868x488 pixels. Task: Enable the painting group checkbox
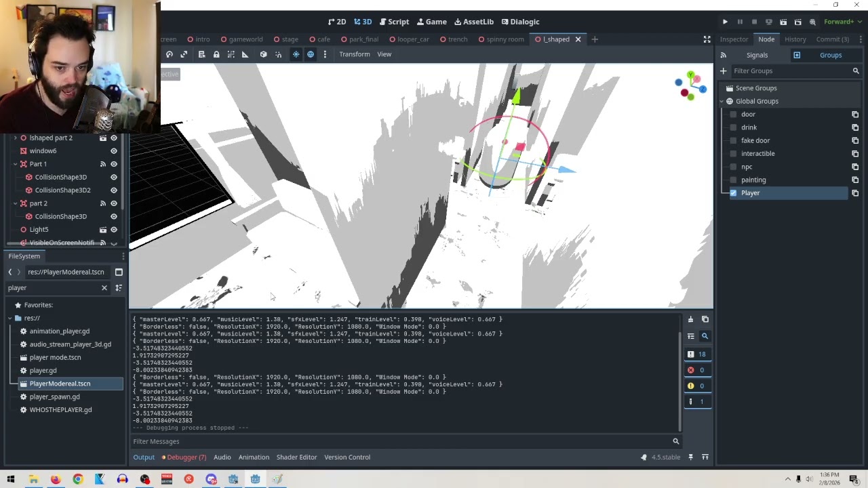pos(733,180)
